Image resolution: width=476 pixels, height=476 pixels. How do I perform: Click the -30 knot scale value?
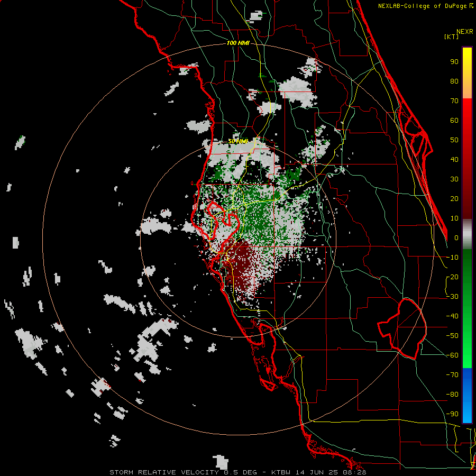452,297
